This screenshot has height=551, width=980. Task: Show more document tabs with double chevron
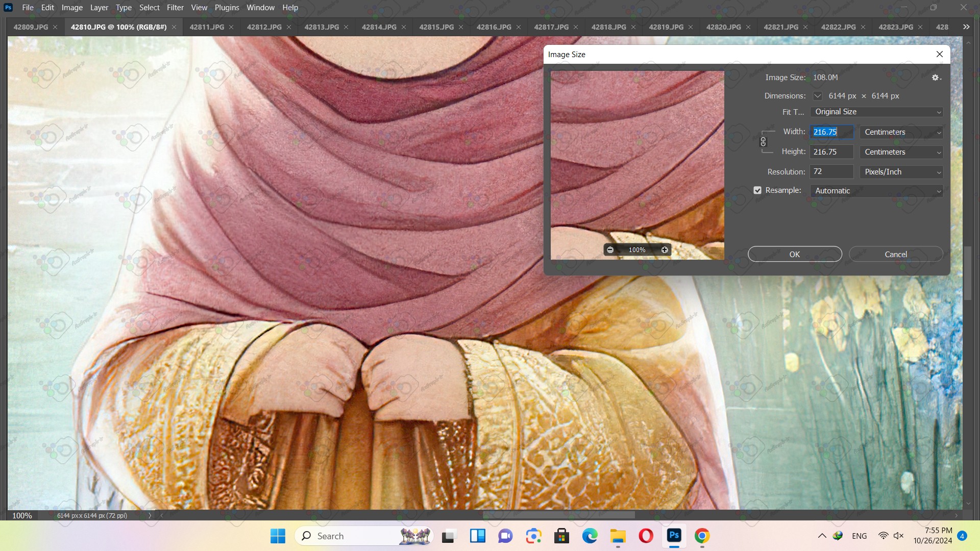point(966,27)
